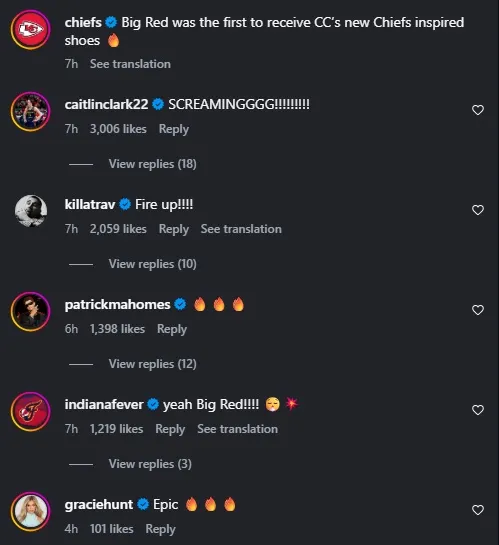Like caitlinclark22's SCREAMINGGGG comment
The height and width of the screenshot is (545, 499).
click(478, 110)
